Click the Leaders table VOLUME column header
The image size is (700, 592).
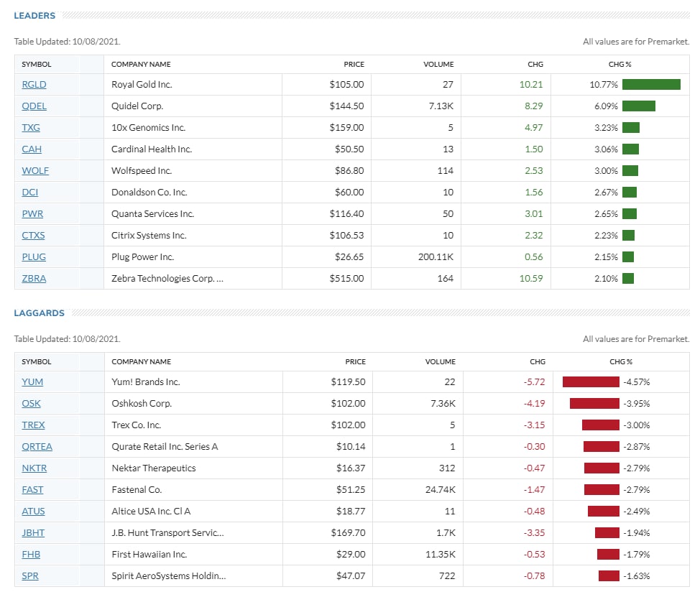[438, 64]
